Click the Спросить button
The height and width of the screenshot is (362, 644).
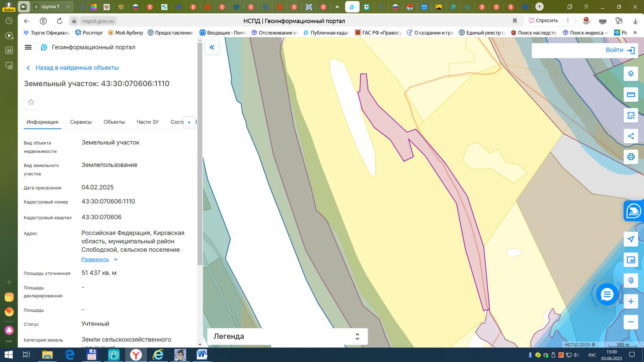point(544,21)
